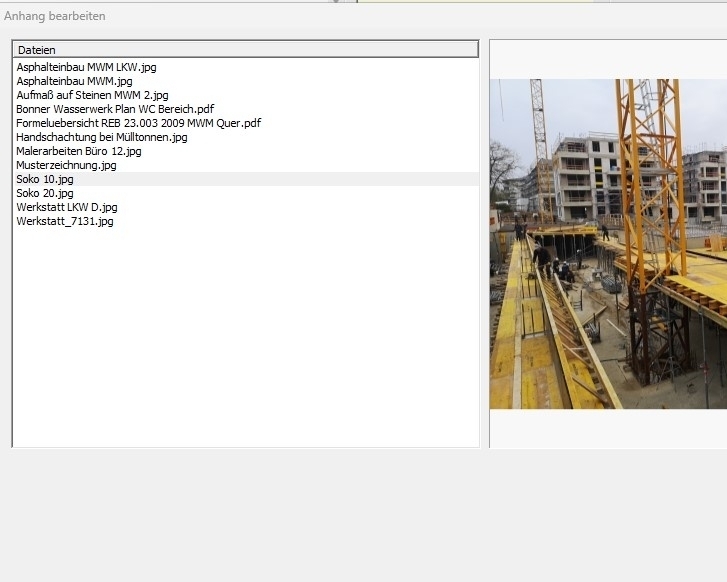Click the Anhang bearbeiten window title
The width and height of the screenshot is (727, 582).
[x=55, y=16]
